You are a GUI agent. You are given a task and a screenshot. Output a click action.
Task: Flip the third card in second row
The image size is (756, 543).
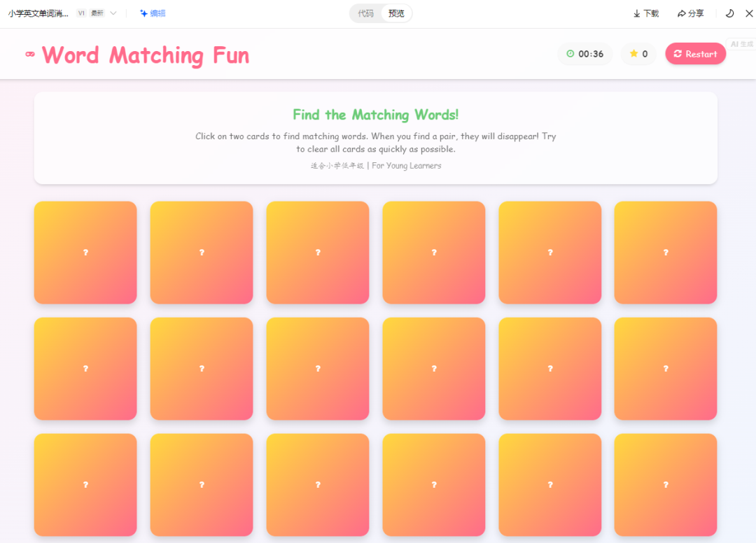click(x=318, y=369)
